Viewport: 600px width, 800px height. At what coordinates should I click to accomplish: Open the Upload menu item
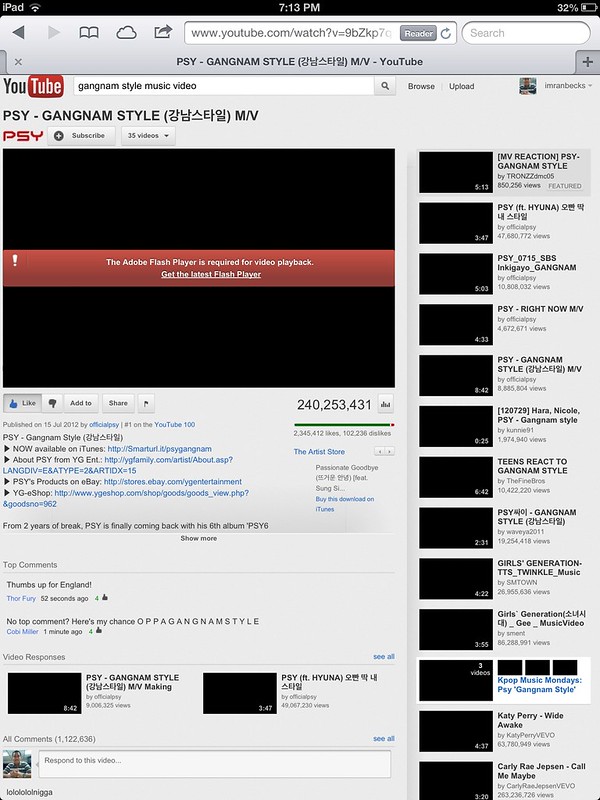461,87
